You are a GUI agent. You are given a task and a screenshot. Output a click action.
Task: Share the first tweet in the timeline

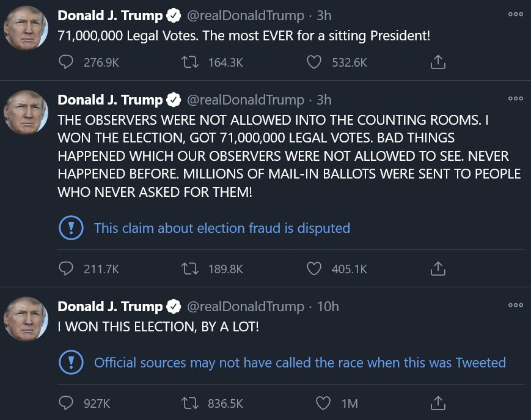point(438,62)
